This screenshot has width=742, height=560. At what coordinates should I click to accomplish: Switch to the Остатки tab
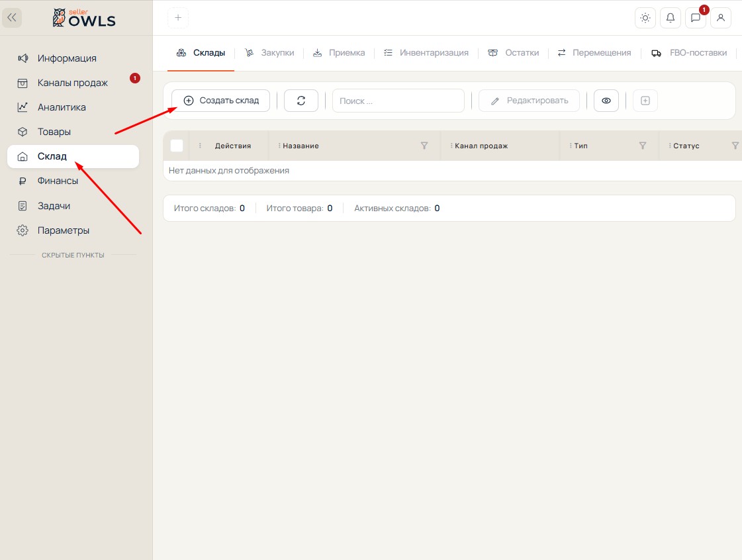514,53
